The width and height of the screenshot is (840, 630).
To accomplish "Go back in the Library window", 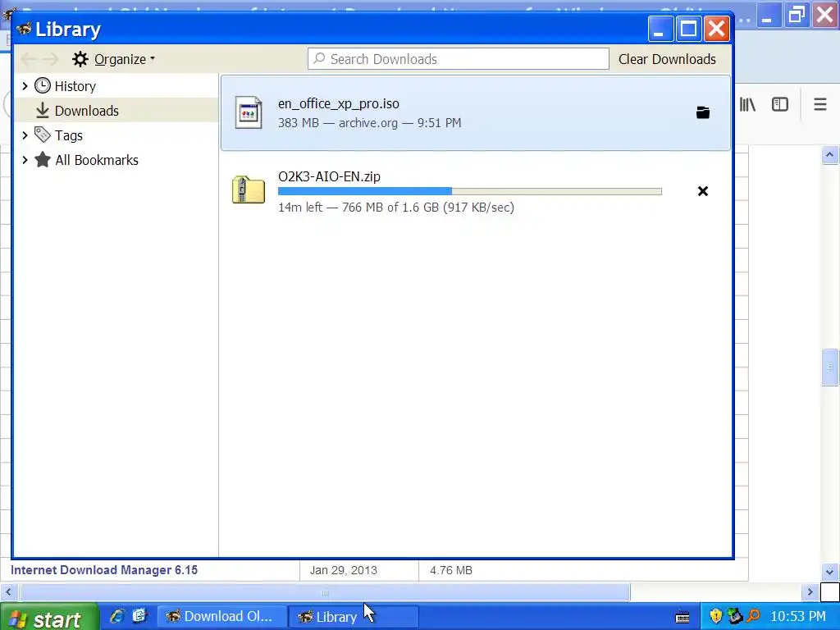I will pos(29,59).
